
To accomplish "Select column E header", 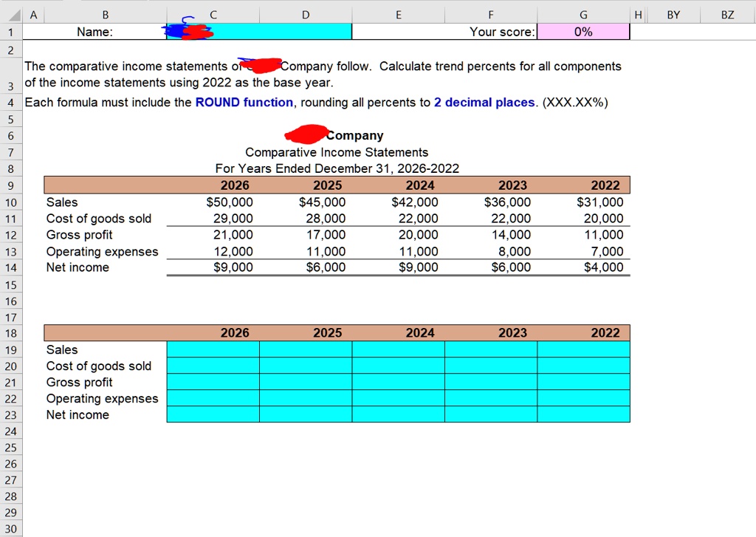I will point(398,15).
